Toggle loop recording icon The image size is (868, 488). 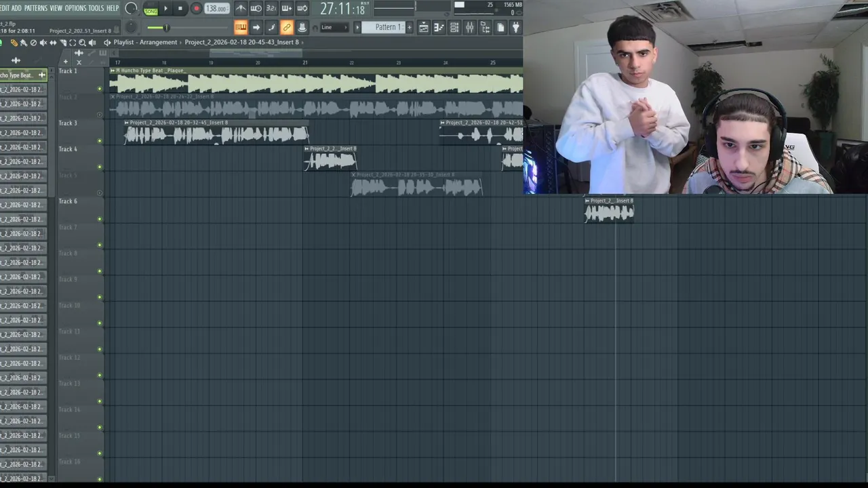pyautogui.click(x=302, y=8)
